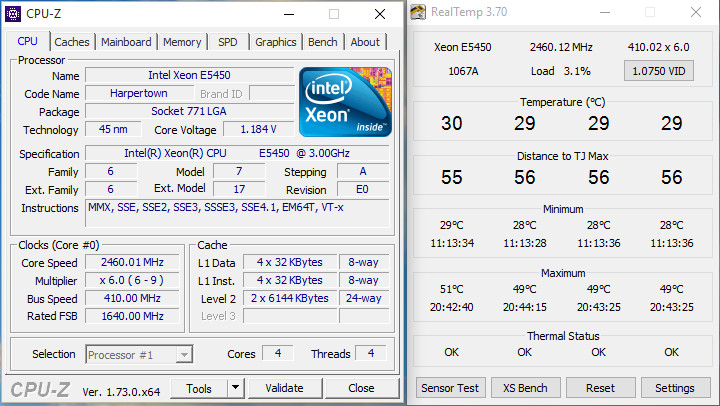Image resolution: width=720 pixels, height=406 pixels.
Task: Open the Tools dropdown arrow in CPU-Z
Action: point(236,388)
